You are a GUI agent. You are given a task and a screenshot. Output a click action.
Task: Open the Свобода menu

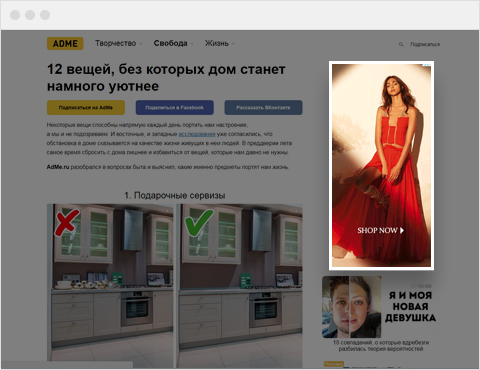point(170,43)
